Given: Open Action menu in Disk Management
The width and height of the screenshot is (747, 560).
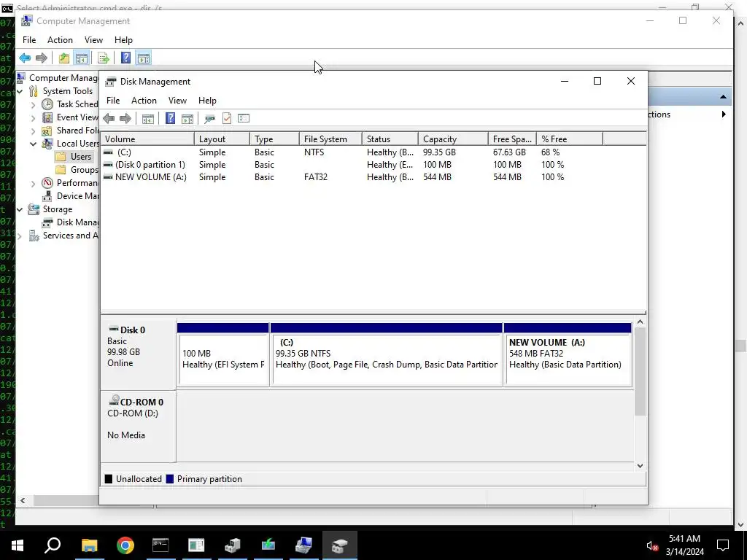Looking at the screenshot, I should pyautogui.click(x=144, y=101).
